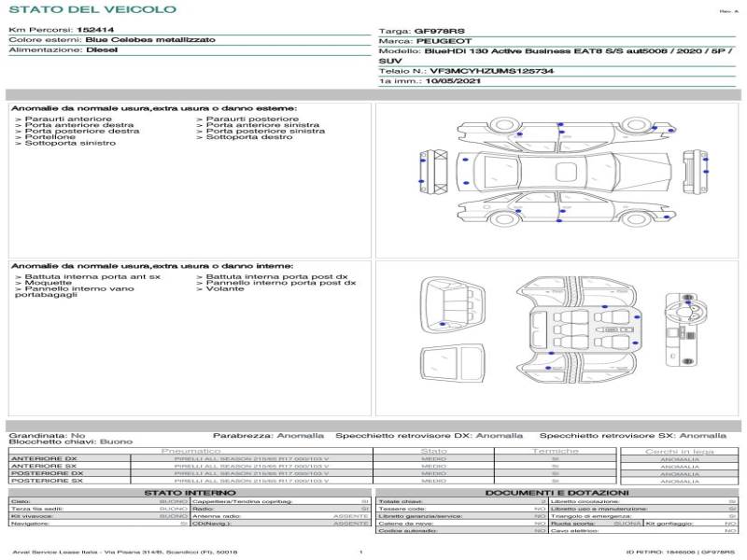The height and width of the screenshot is (560, 747).
Task: Select the 'Totale chiavi' row
Action: point(462,501)
